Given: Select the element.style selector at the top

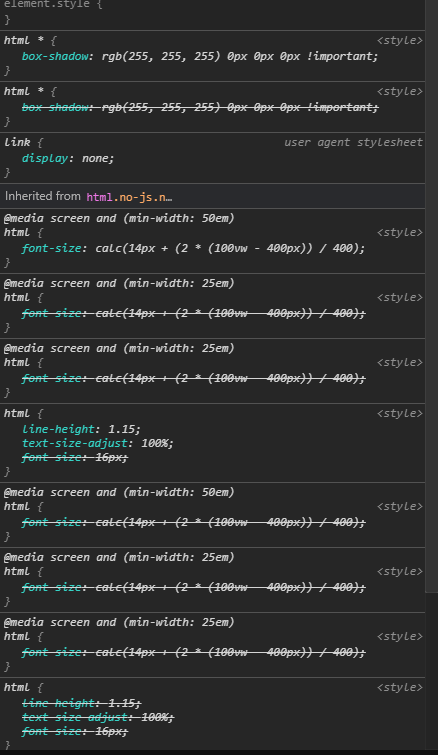Looking at the screenshot, I should coord(46,4).
